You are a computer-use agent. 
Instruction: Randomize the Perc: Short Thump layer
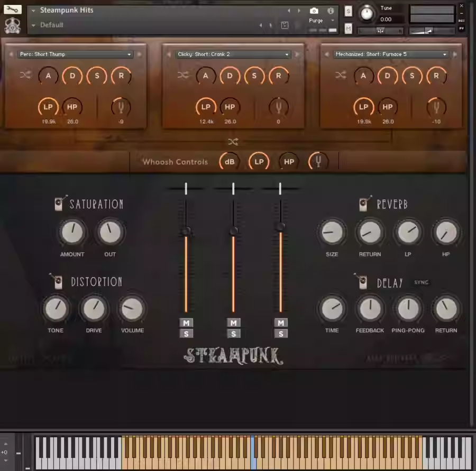pyautogui.click(x=25, y=76)
